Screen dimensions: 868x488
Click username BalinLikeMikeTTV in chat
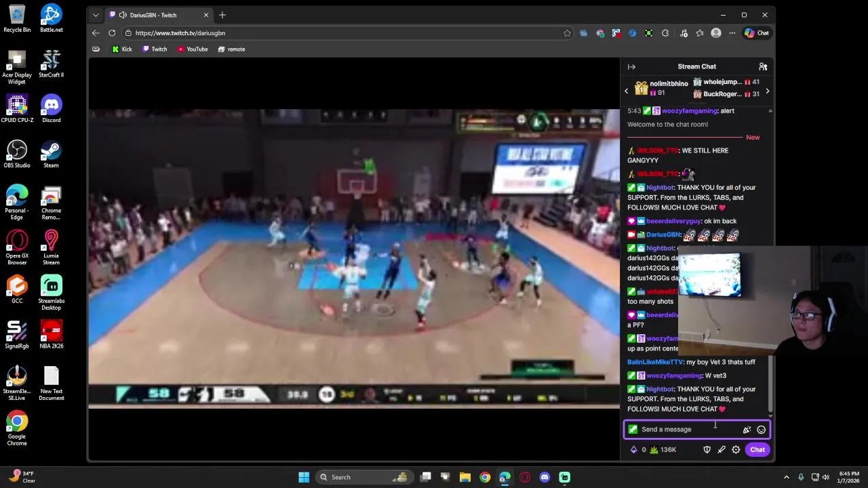coord(655,362)
